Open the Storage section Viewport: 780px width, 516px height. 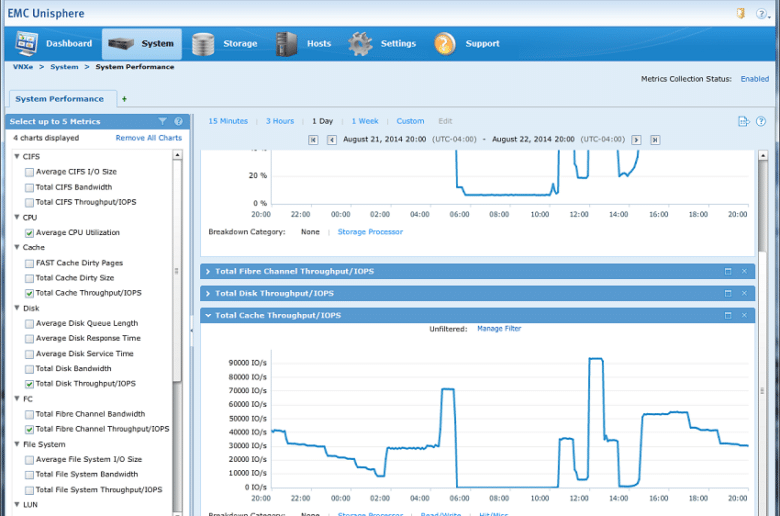(225, 44)
